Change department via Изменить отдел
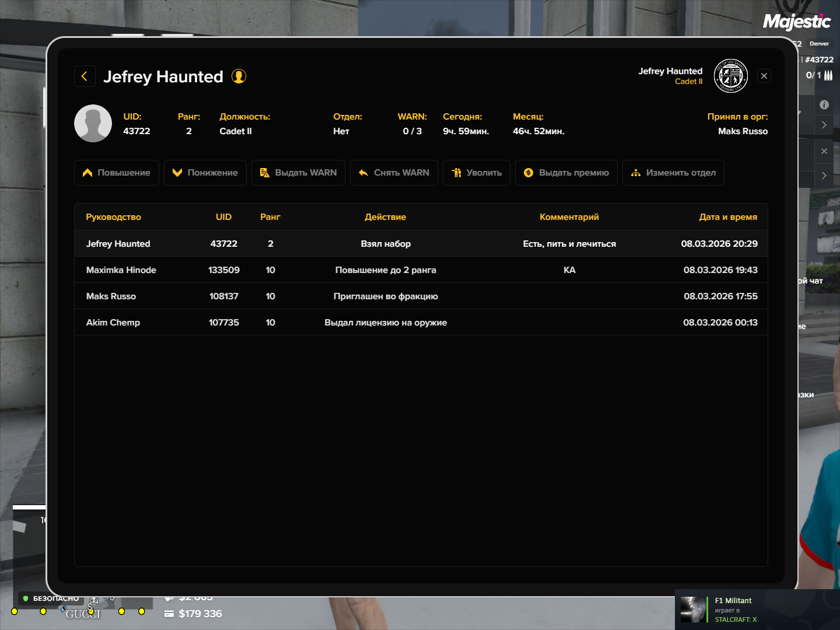Image resolution: width=840 pixels, height=630 pixels. coord(673,173)
